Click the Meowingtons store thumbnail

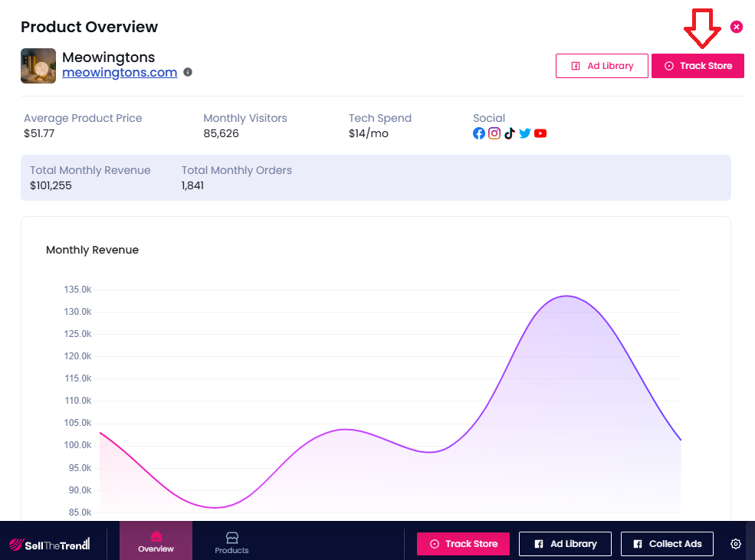point(38,66)
